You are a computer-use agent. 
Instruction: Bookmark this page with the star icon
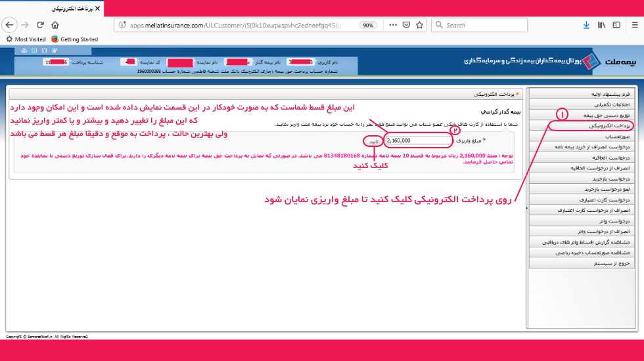coord(419,25)
